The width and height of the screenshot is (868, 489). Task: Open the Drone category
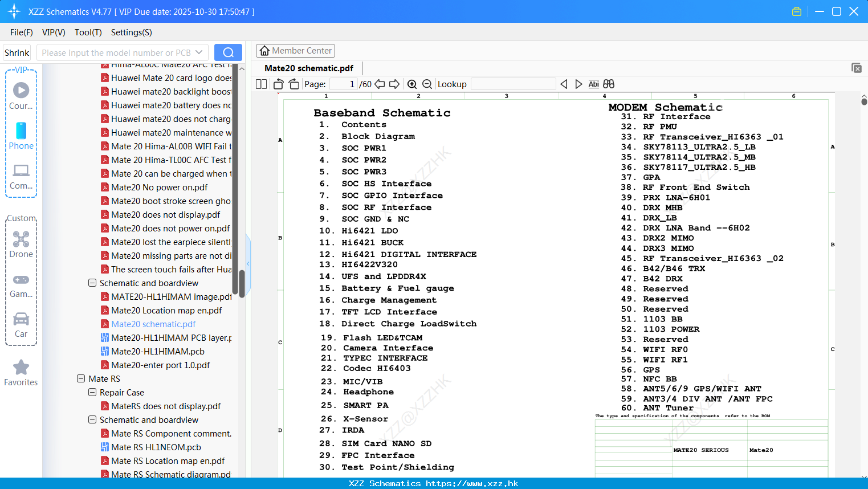(21, 244)
